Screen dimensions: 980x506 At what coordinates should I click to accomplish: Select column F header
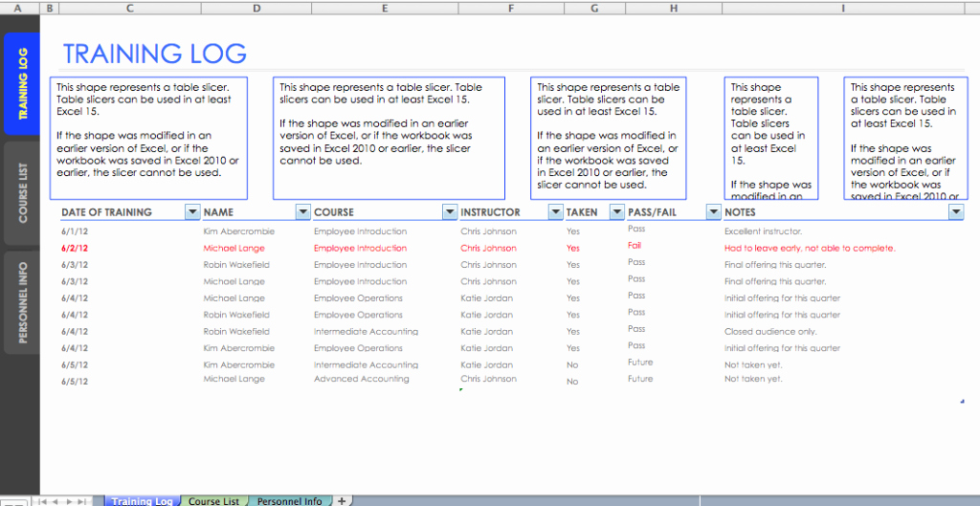tap(511, 8)
